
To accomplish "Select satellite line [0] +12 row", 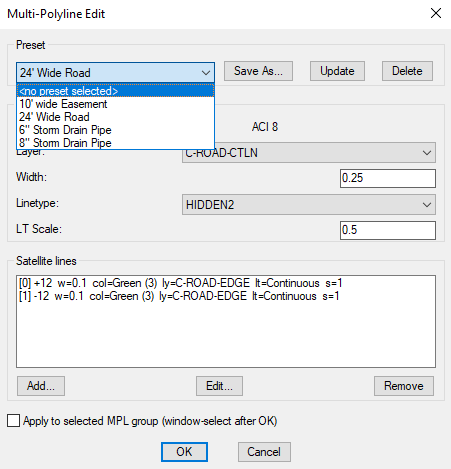I will 226,283.
